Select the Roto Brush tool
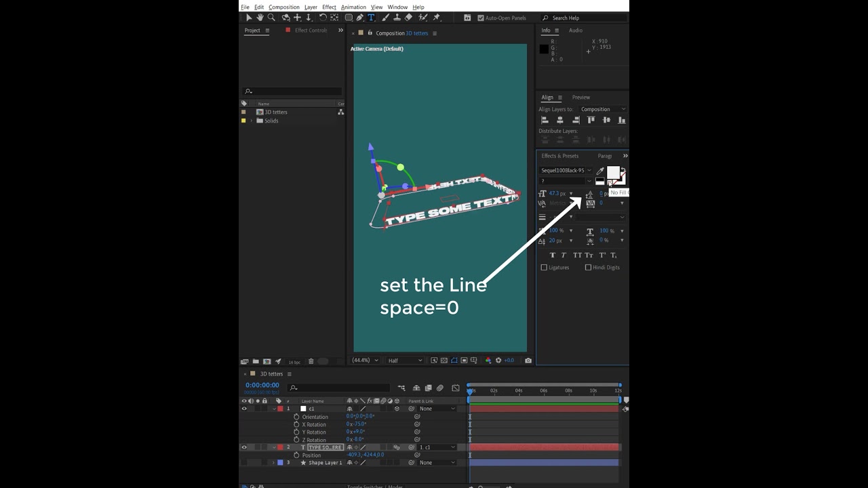Screen dimensions: 868x488 423,18
